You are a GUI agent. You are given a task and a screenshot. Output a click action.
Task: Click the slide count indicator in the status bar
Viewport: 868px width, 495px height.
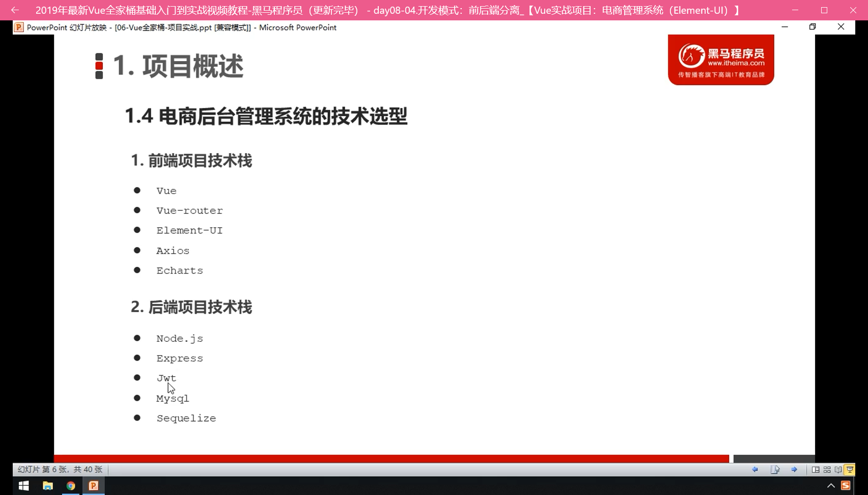tap(60, 470)
